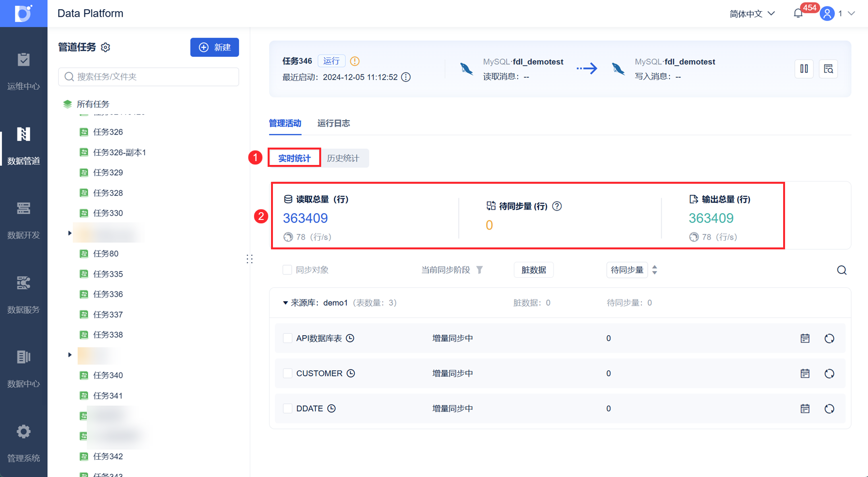The image size is (868, 477).
Task: Open 任务337 in the task tree
Action: (108, 314)
